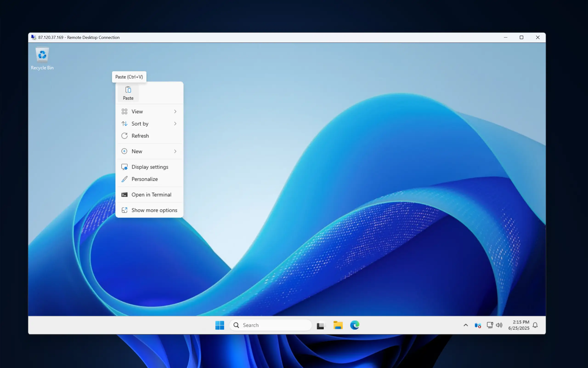Click the speaker volume tray icon

click(499, 325)
